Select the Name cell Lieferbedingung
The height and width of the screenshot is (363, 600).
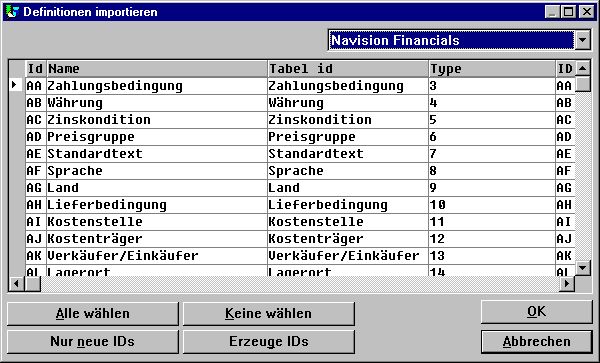pyautogui.click(x=157, y=205)
